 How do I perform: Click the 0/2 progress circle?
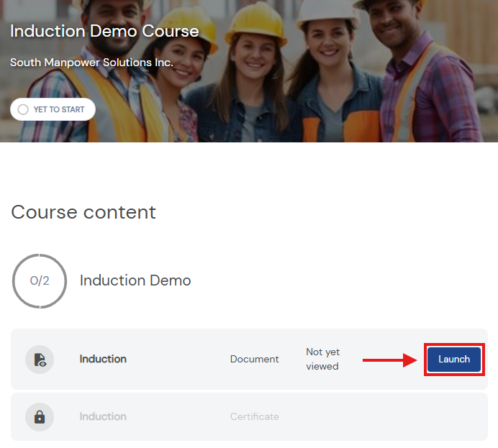(40, 280)
